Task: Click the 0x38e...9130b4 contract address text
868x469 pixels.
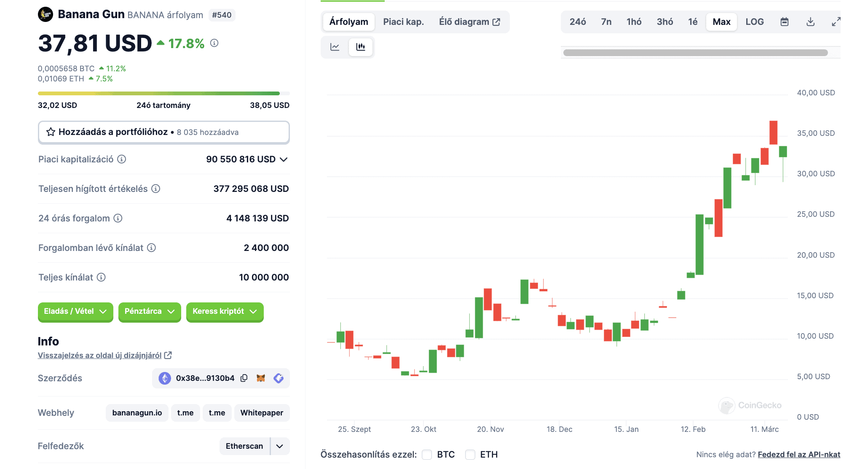Action: [205, 378]
